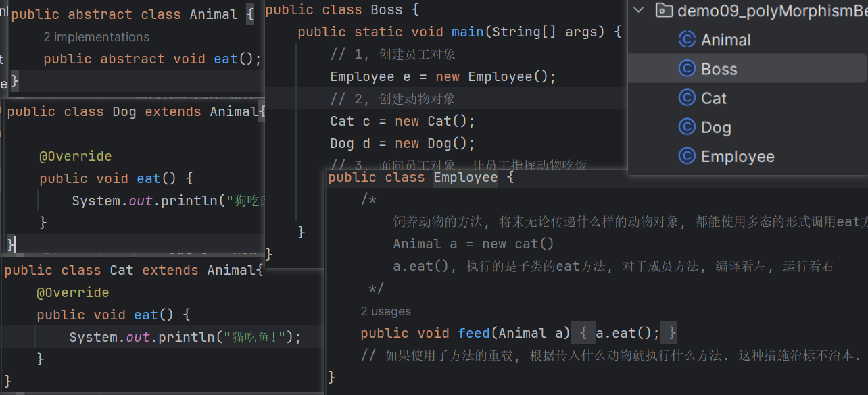The height and width of the screenshot is (395, 868).
Task: Click the 'public abstract void eat();' line
Action: pyautogui.click(x=152, y=59)
